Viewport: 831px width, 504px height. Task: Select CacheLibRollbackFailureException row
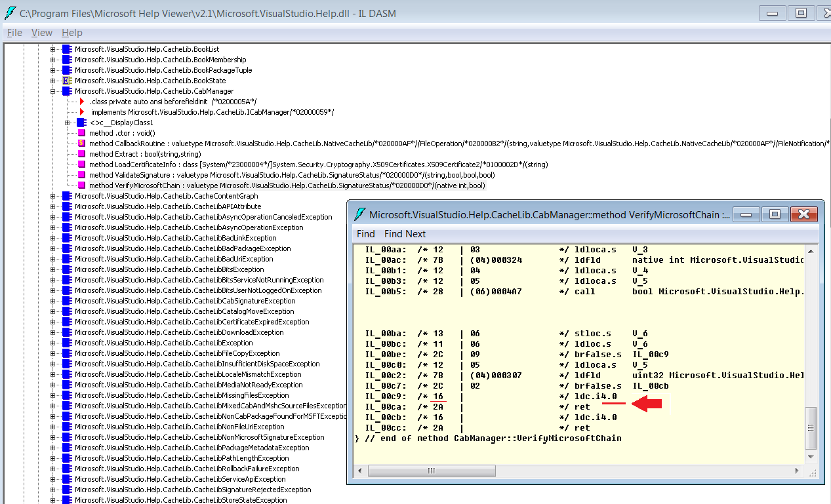coord(187,469)
